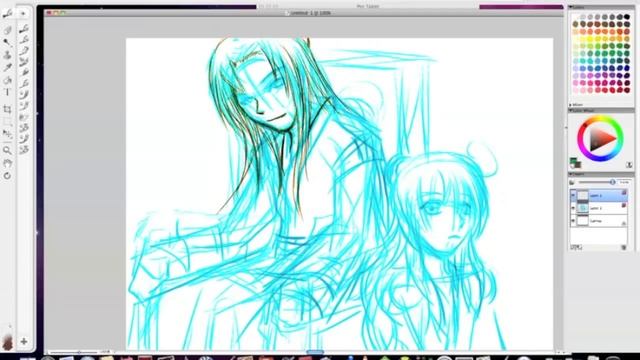Viewport: 640px width, 360px height.
Task: Select the Eraser tool below the Brush tool
Action: [x=7, y=30]
